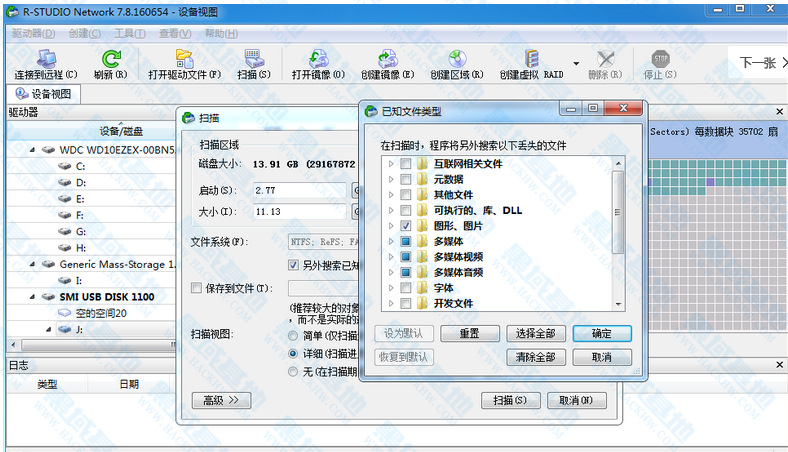Expand the 开发文件 tree node

pyautogui.click(x=390, y=303)
